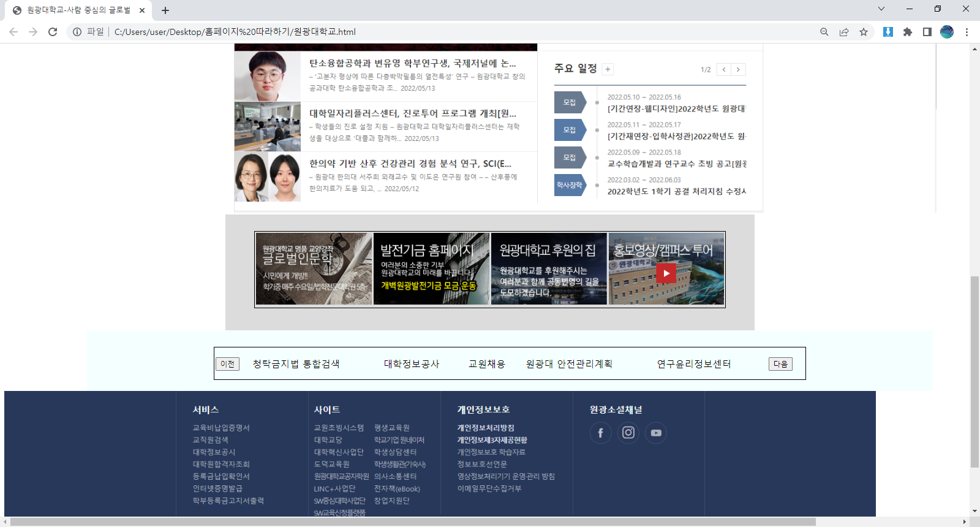The width and height of the screenshot is (980, 527).
Task: Open the tab search chevron in title bar
Action: tap(881, 9)
